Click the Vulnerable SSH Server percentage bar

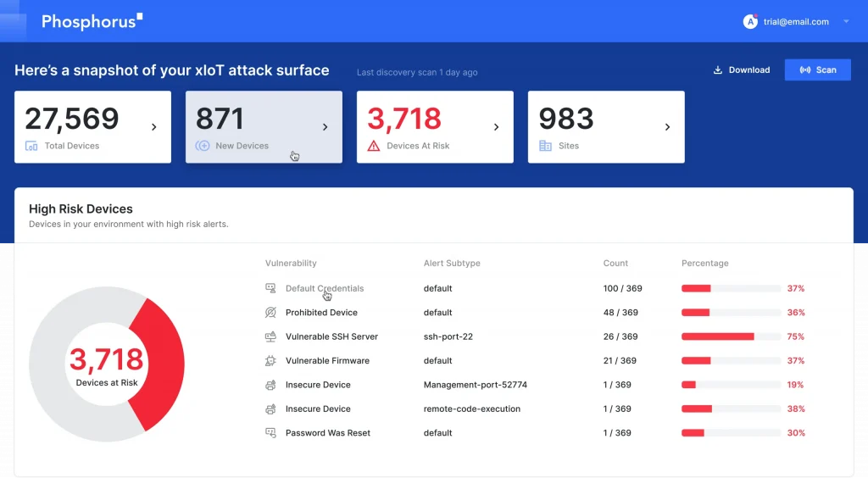tap(718, 336)
